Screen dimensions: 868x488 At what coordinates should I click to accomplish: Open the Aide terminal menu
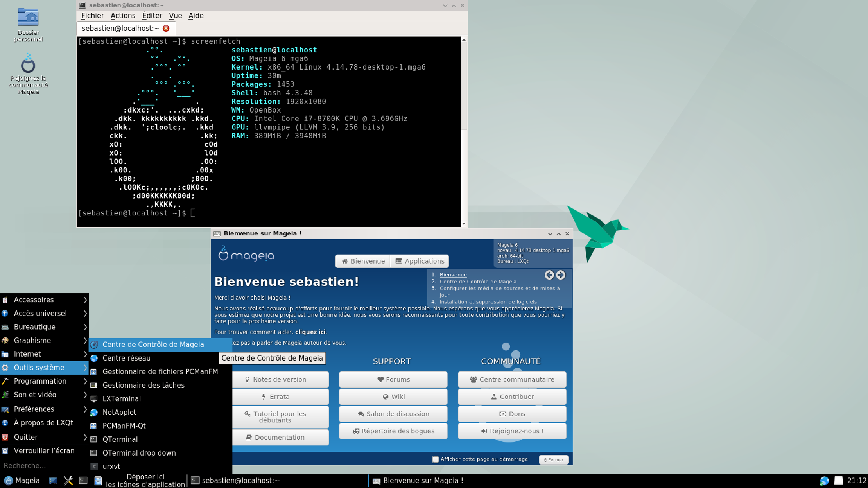[196, 15]
